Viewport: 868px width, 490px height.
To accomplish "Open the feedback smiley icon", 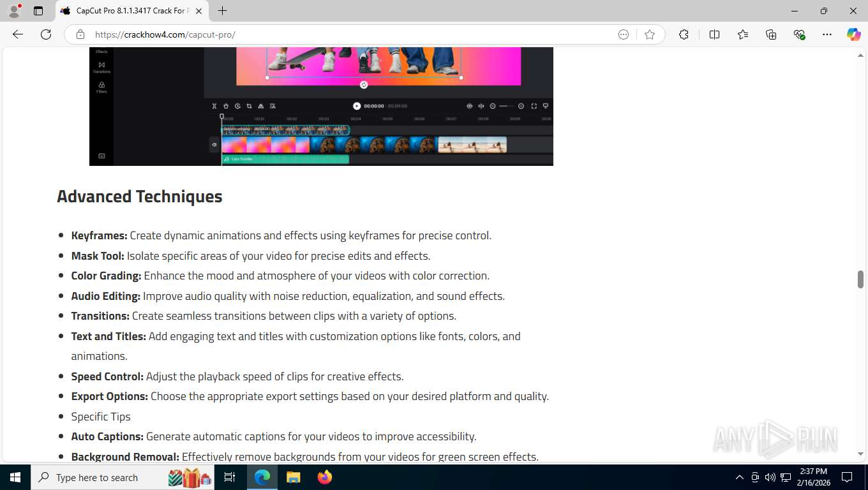I will tap(624, 34).
